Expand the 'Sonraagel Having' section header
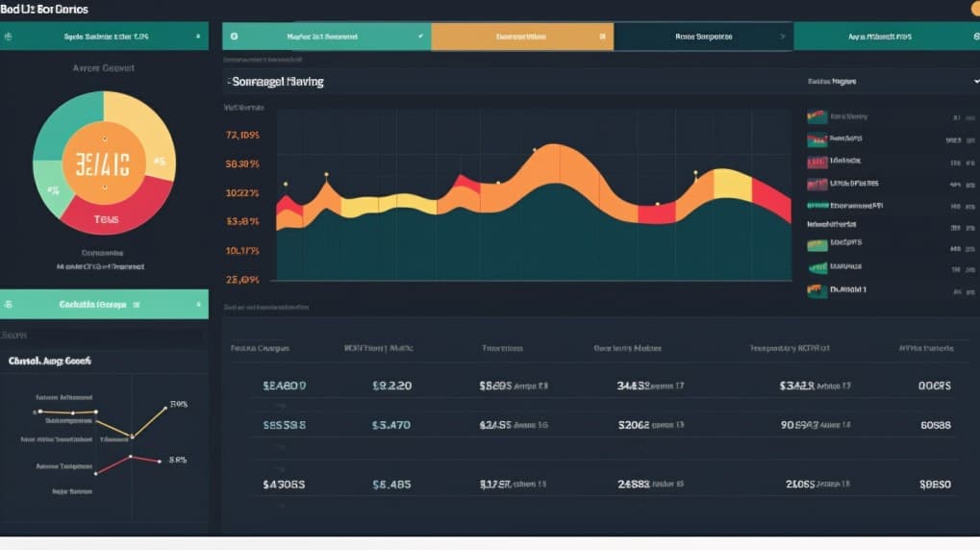980x550 pixels. pos(278,82)
